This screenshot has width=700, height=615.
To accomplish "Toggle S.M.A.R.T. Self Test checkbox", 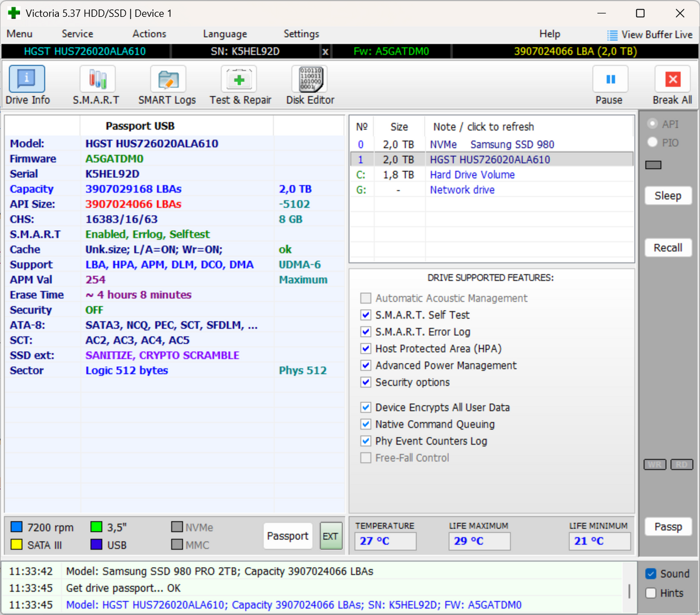I will [x=366, y=315].
